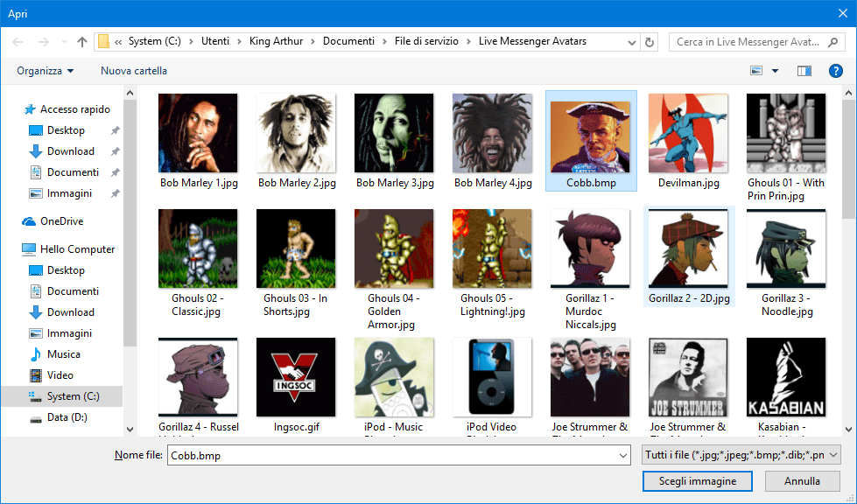Click the pin icon beside Immagini
This screenshot has width=857, height=504.
coord(116,193)
